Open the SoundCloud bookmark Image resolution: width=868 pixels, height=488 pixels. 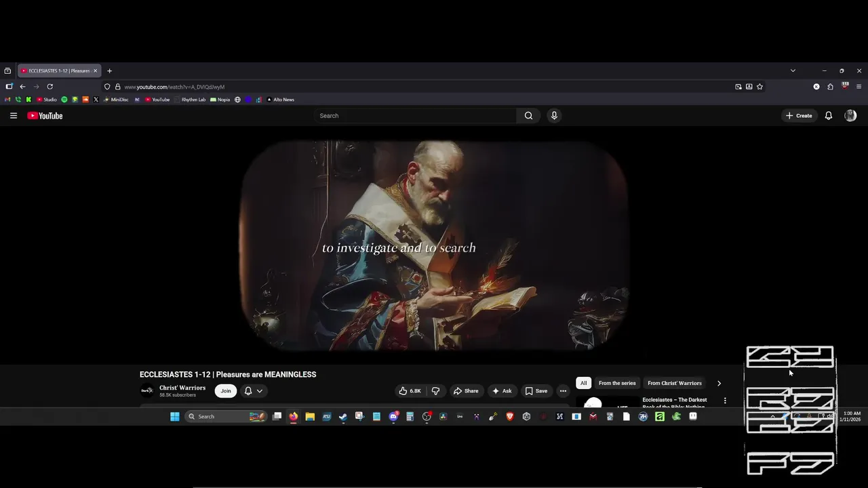pyautogui.click(x=85, y=100)
